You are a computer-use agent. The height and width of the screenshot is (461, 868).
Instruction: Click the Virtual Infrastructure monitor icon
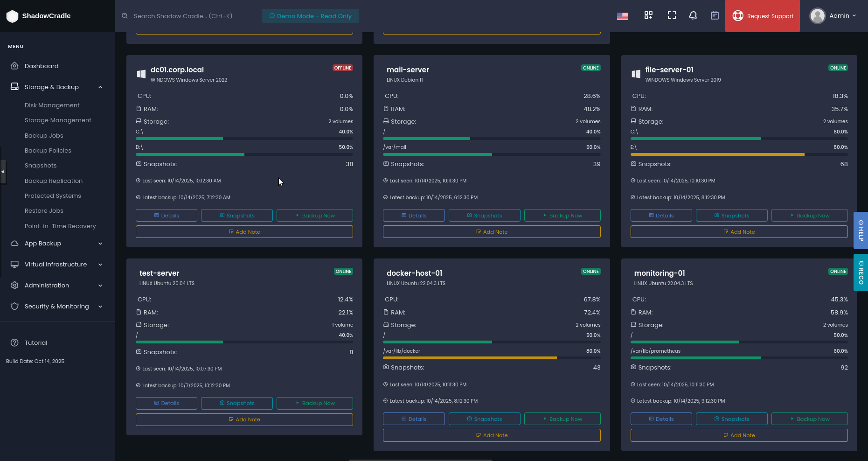(x=14, y=264)
